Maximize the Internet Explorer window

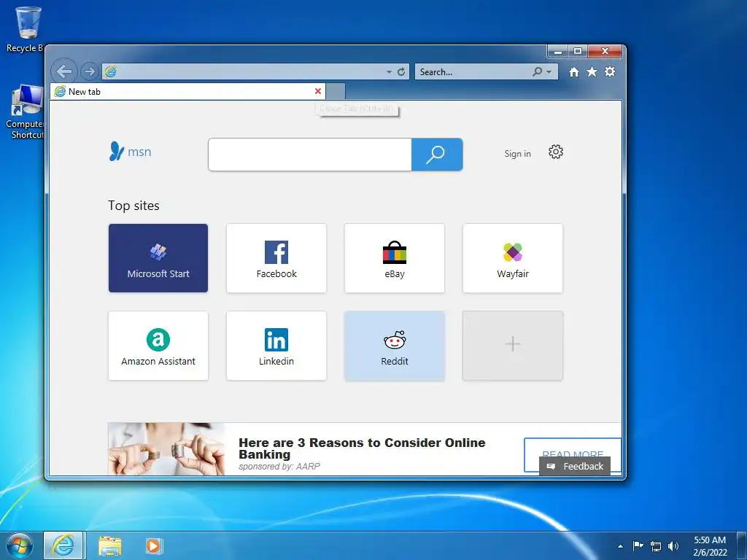pyautogui.click(x=578, y=51)
